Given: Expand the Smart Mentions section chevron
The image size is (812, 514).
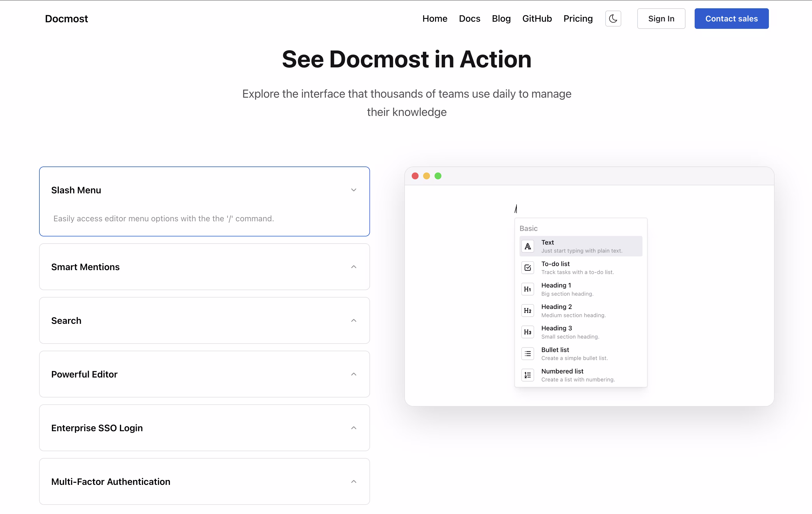Looking at the screenshot, I should pyautogui.click(x=353, y=267).
